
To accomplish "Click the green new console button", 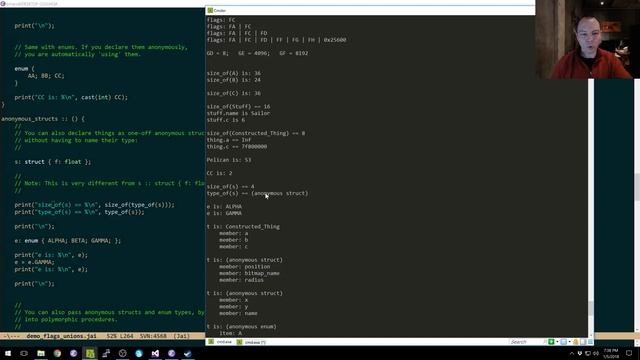I will tap(551, 342).
